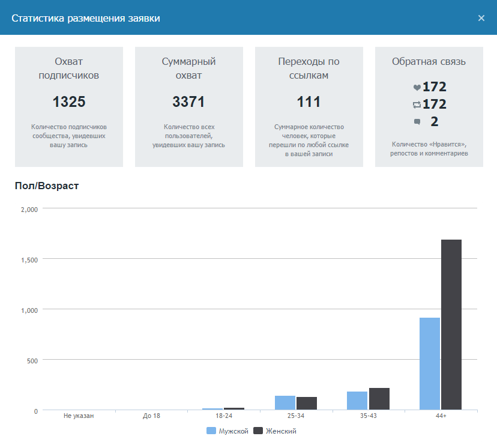497x448 pixels.
Task: Click the Суммарный охват value 3371
Action: pos(188,102)
